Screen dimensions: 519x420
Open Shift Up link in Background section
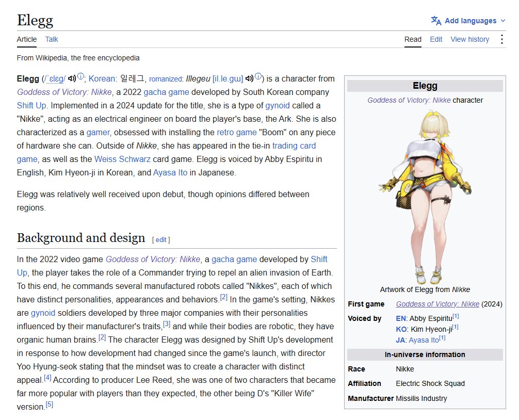coord(319,259)
